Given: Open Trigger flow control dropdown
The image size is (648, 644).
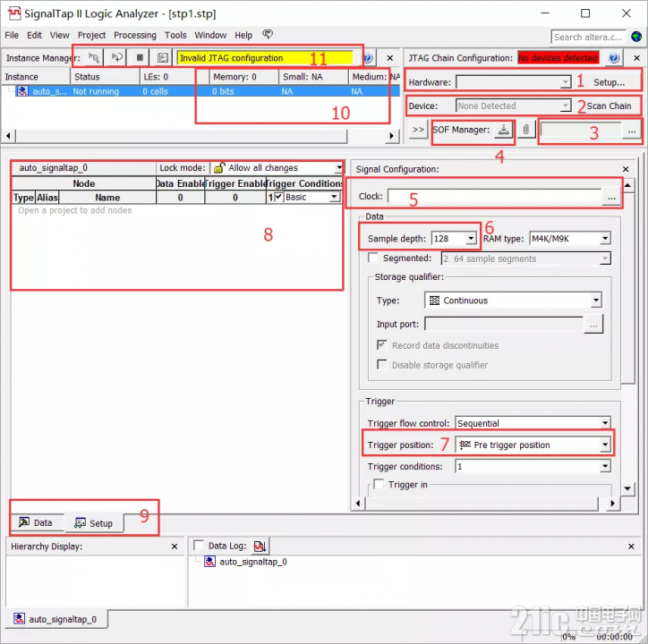Looking at the screenshot, I should [605, 423].
